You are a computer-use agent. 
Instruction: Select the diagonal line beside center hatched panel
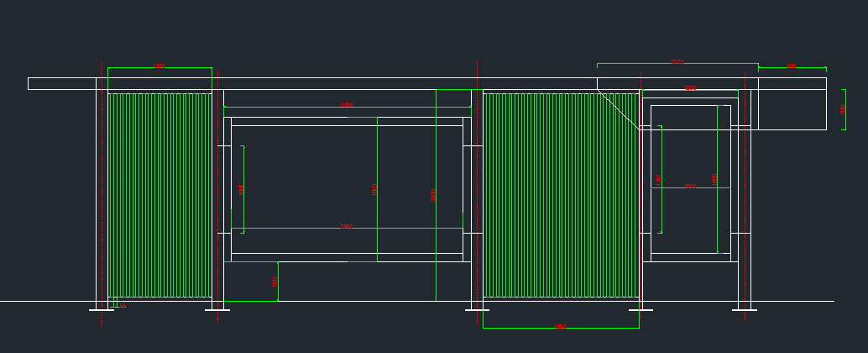click(x=618, y=108)
